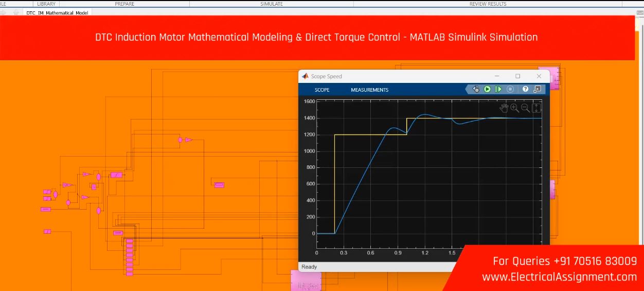Open the PREPARE toolstrip section

[x=124, y=4]
